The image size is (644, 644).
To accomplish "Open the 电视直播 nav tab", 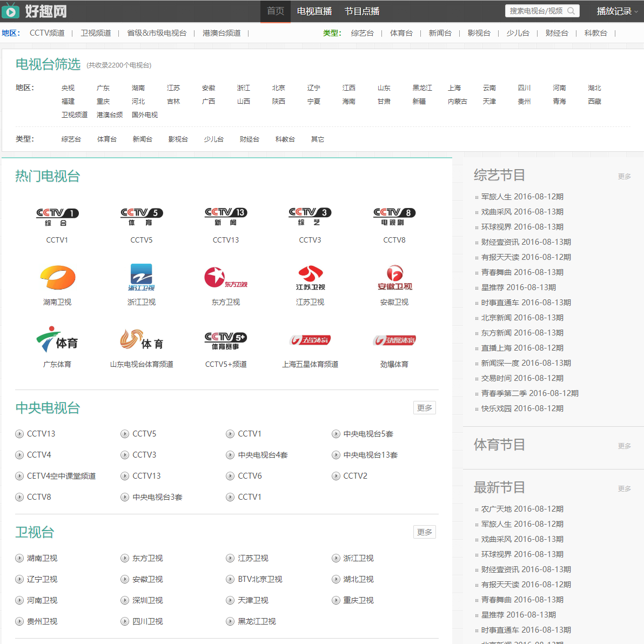I will pyautogui.click(x=314, y=11).
